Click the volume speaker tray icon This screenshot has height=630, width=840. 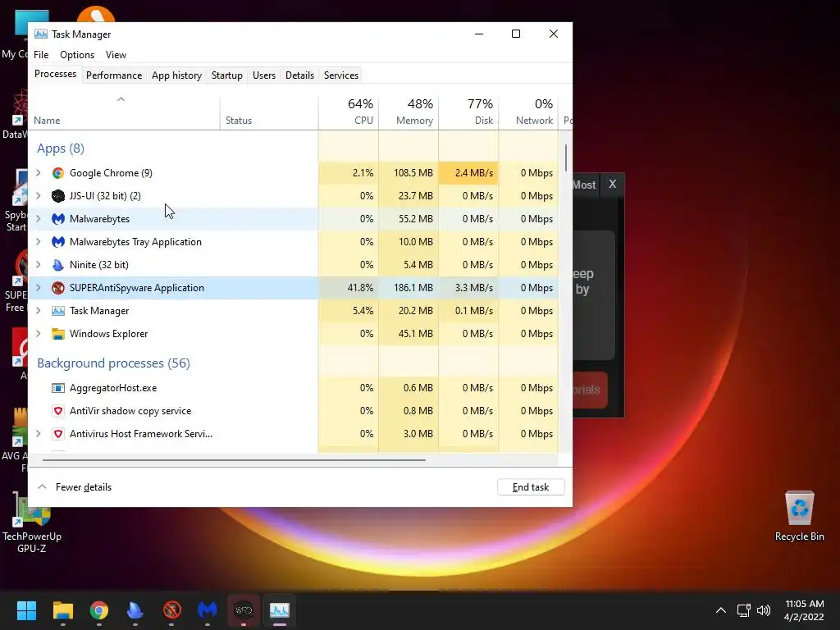[x=764, y=610]
